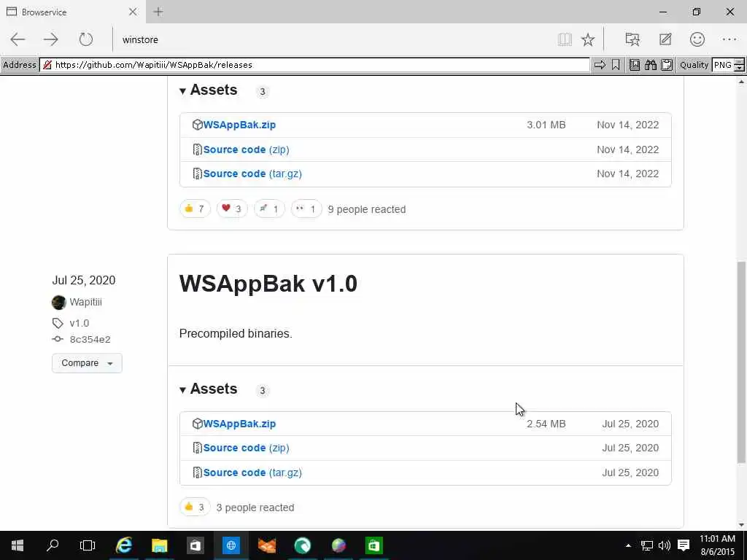
Task: Click the page vertical scrollbar thumb
Action: [x=741, y=362]
